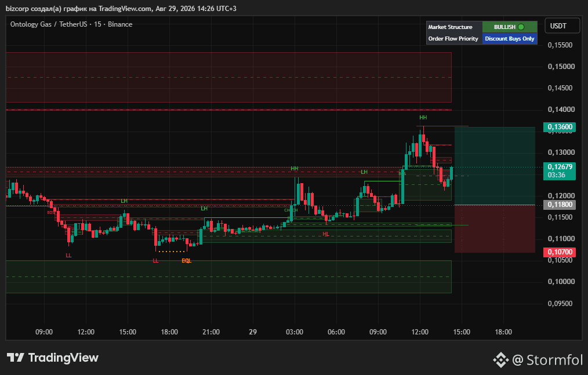Click the gray 0,11800 entry price label
588x375 pixels.
560,205
